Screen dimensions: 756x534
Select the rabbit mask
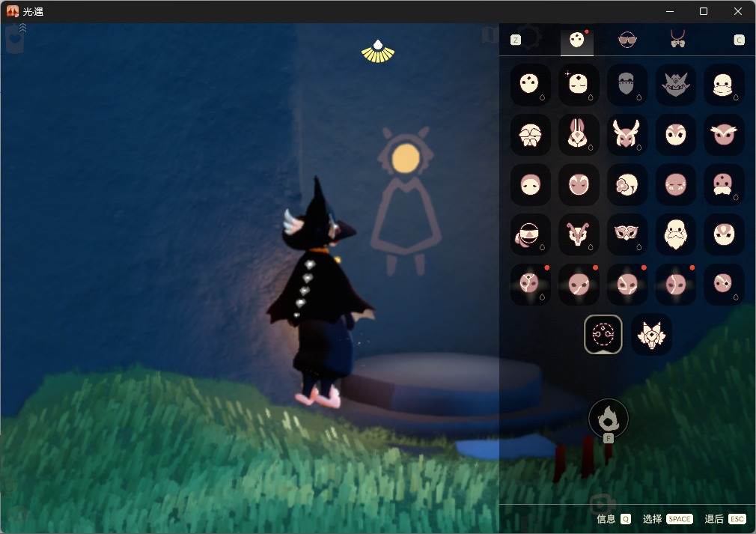(579, 135)
